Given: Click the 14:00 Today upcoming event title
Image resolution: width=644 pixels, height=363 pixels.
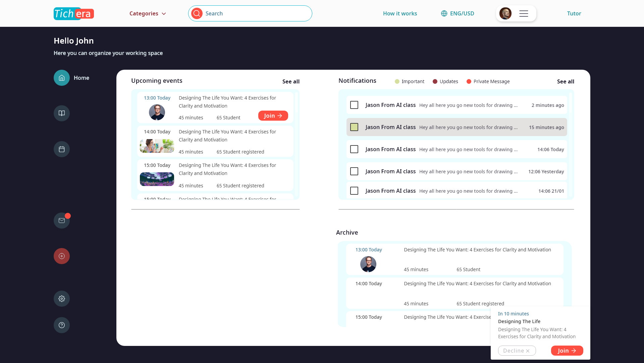Looking at the screenshot, I should 227,136.
